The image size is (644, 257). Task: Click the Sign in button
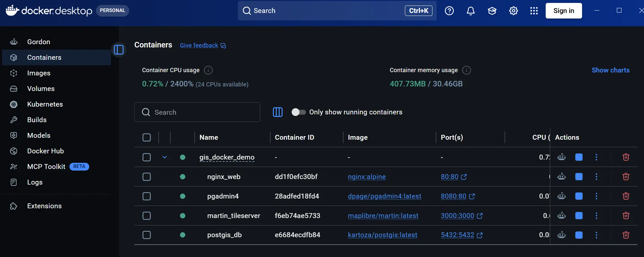tap(564, 11)
